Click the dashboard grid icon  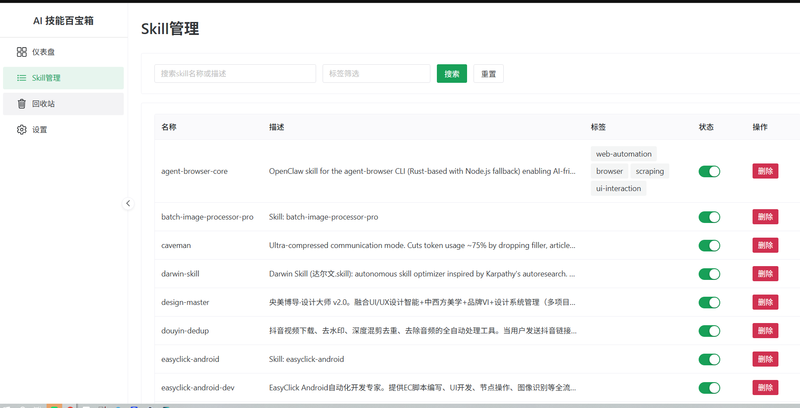tap(21, 52)
